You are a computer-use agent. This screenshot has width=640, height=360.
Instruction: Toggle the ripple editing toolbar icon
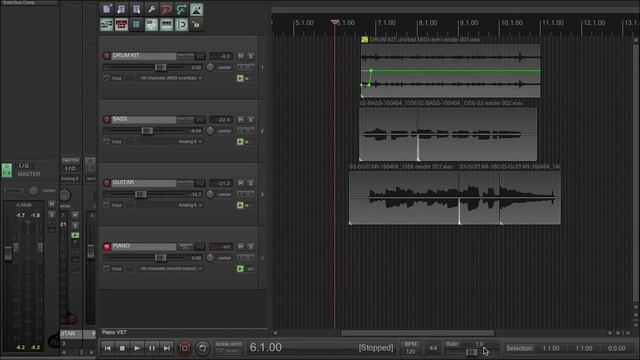167,24
